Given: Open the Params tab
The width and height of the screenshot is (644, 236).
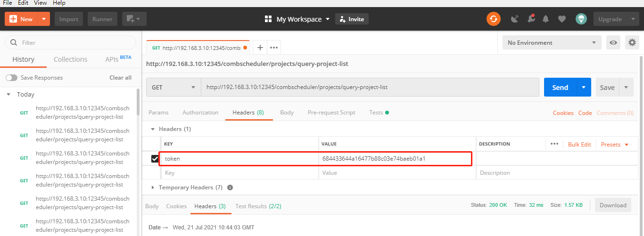Looking at the screenshot, I should point(158,113).
